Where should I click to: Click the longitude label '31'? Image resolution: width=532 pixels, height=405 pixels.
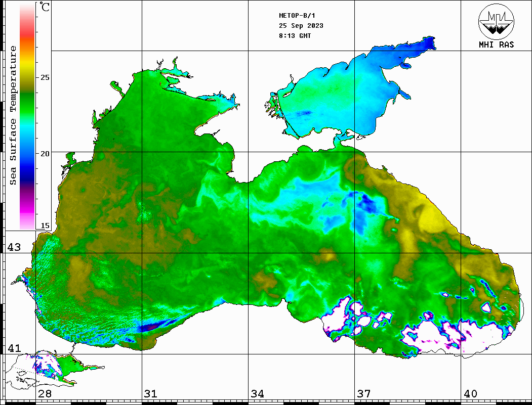click(151, 394)
